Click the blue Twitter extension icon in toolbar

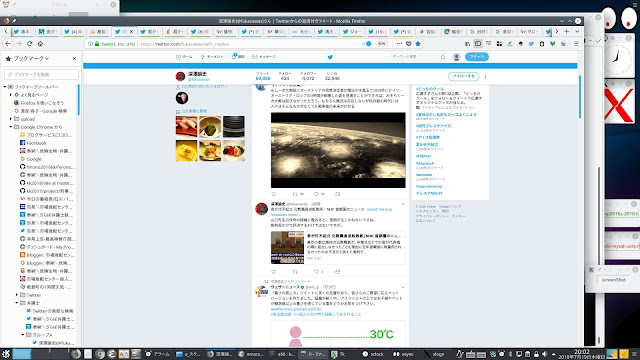coord(531,44)
